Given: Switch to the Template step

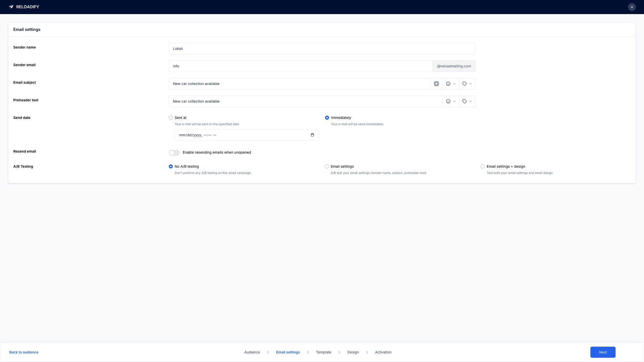Looking at the screenshot, I should (x=323, y=352).
